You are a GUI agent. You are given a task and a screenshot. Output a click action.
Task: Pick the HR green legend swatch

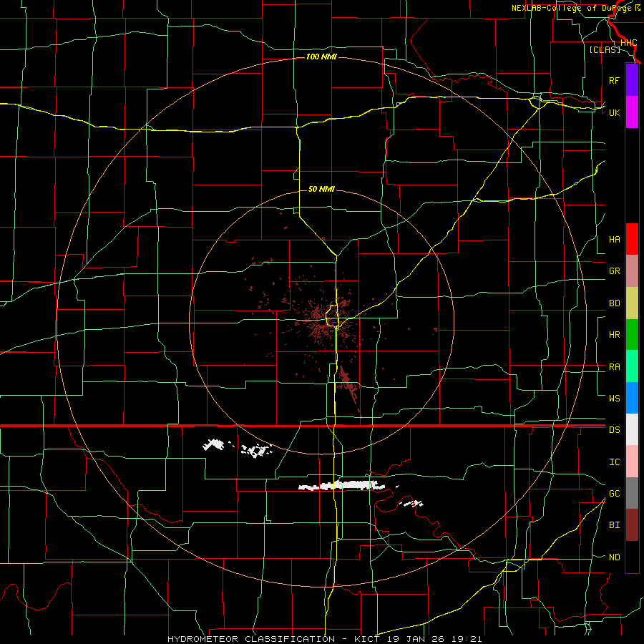pyautogui.click(x=632, y=334)
